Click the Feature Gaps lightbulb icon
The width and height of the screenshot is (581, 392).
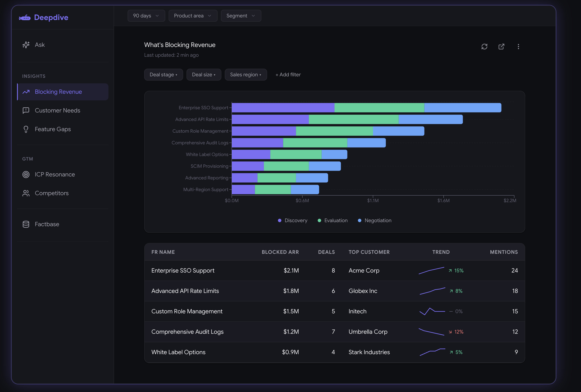(26, 129)
